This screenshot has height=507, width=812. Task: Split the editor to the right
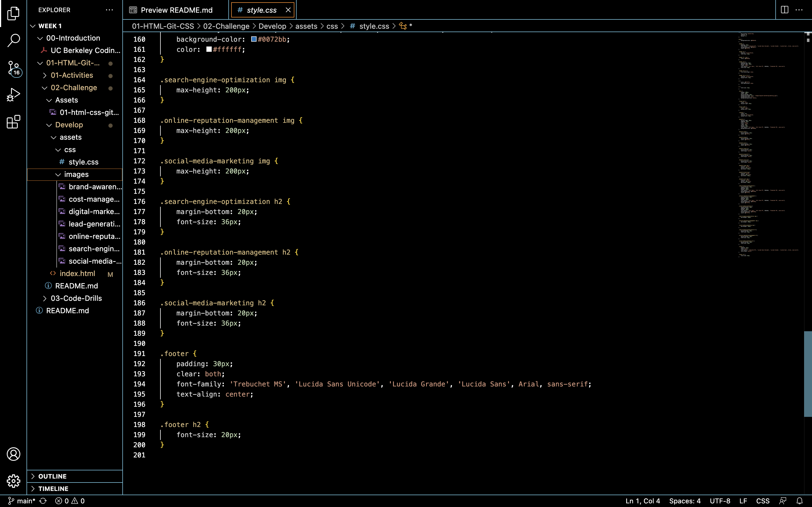pyautogui.click(x=784, y=10)
